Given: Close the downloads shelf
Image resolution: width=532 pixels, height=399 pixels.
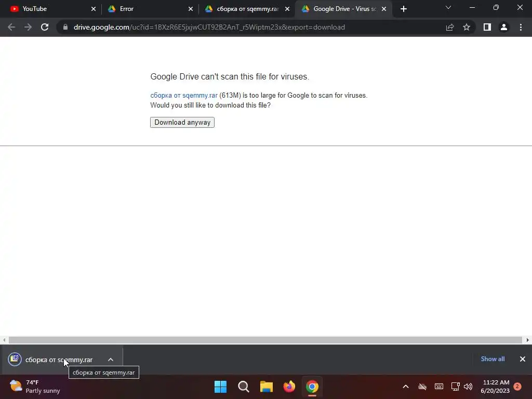Looking at the screenshot, I should [x=523, y=359].
